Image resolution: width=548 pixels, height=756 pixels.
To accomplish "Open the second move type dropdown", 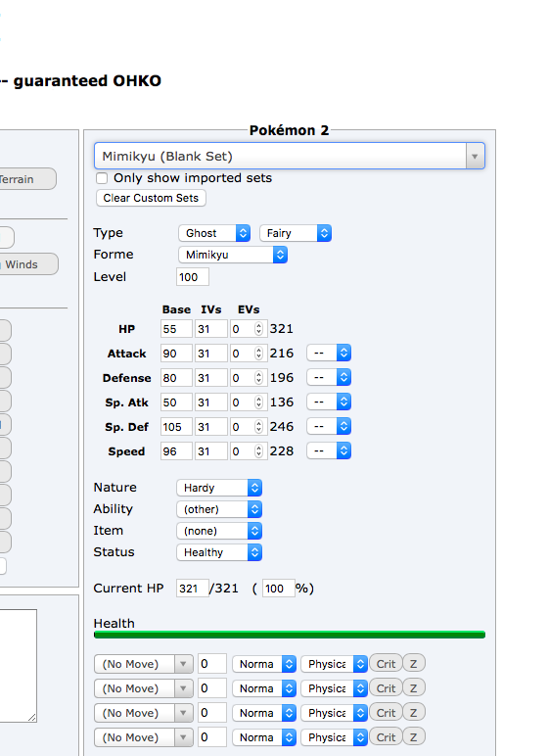I will (264, 688).
